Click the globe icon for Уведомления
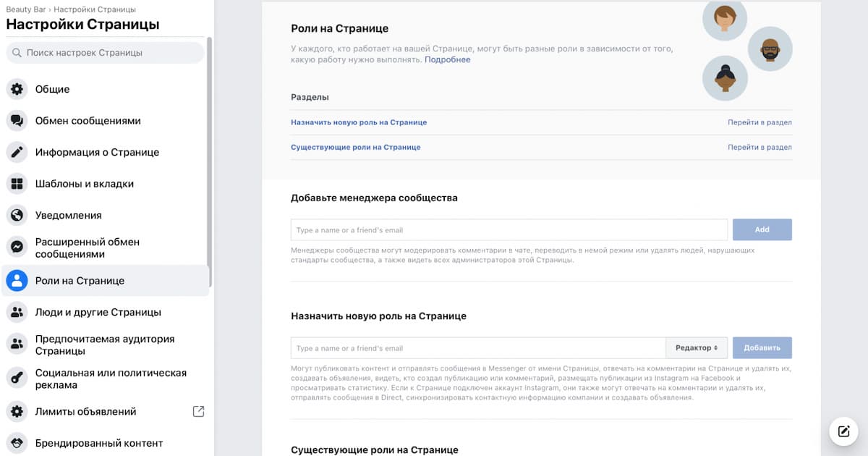 point(17,216)
